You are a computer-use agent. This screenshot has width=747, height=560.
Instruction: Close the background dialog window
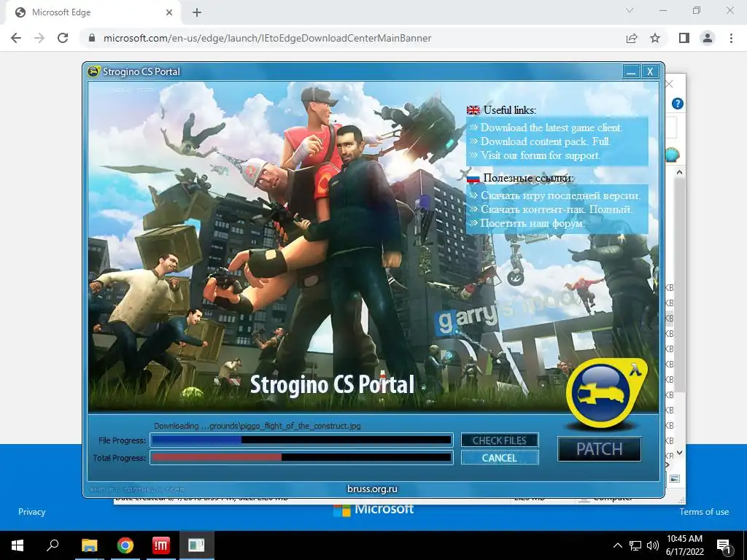(x=670, y=85)
